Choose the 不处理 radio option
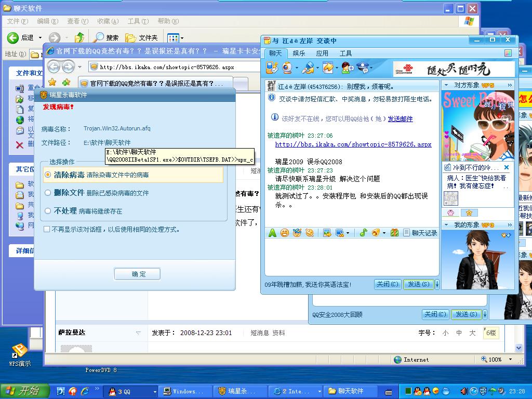Viewport: 532px width, 399px height. 48,211
